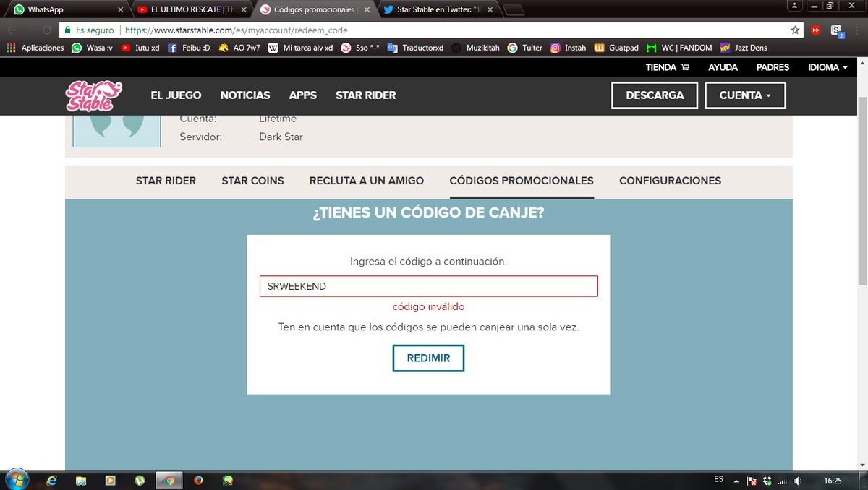This screenshot has width=868, height=490.
Task: Click the DESCARGA download button
Action: point(655,95)
